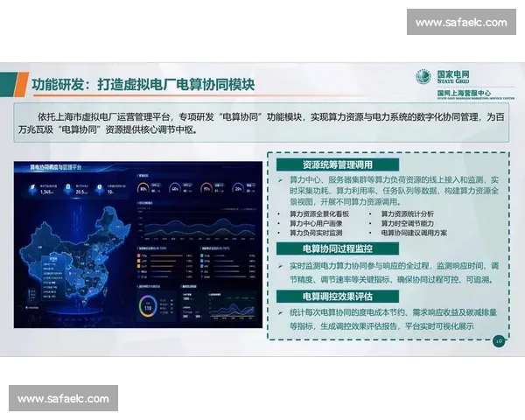Click the China map in the dashboard

pyautogui.click(x=76, y=256)
